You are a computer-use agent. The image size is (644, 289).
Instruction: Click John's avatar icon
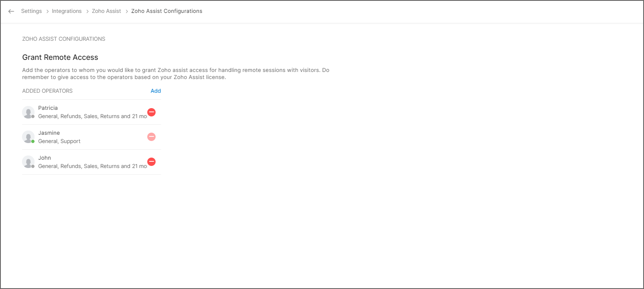pyautogui.click(x=28, y=162)
